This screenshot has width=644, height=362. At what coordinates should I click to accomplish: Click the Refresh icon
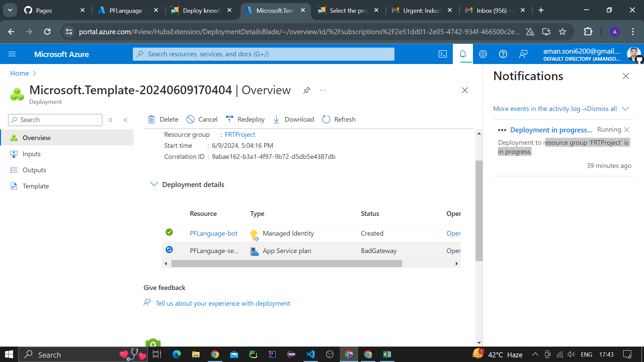click(x=326, y=119)
